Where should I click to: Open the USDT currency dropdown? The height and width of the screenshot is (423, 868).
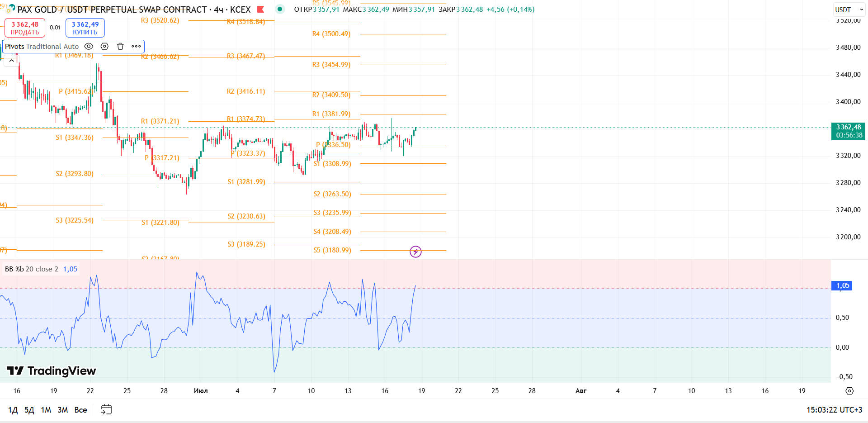click(849, 10)
